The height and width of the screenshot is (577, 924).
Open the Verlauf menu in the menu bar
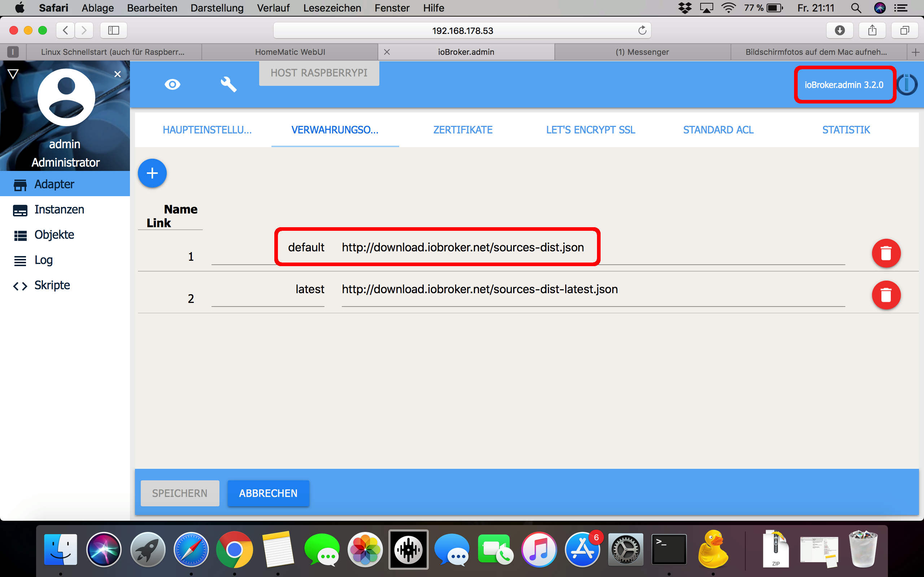(273, 8)
